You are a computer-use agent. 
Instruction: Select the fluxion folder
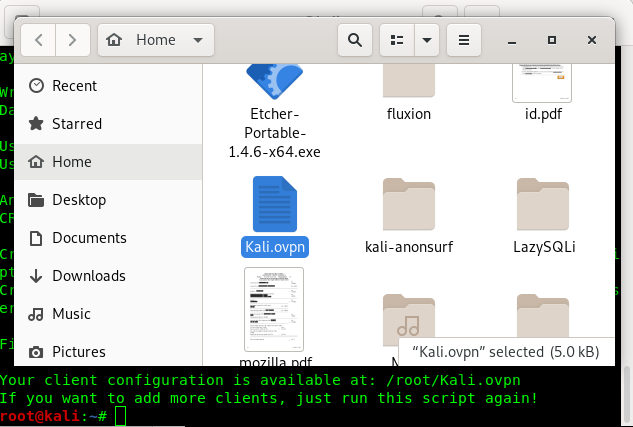click(409, 80)
